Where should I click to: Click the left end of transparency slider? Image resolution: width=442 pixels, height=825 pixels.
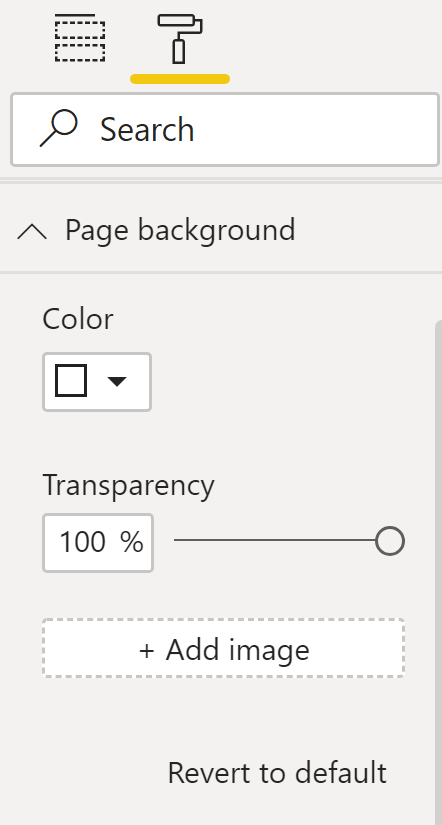click(x=176, y=540)
